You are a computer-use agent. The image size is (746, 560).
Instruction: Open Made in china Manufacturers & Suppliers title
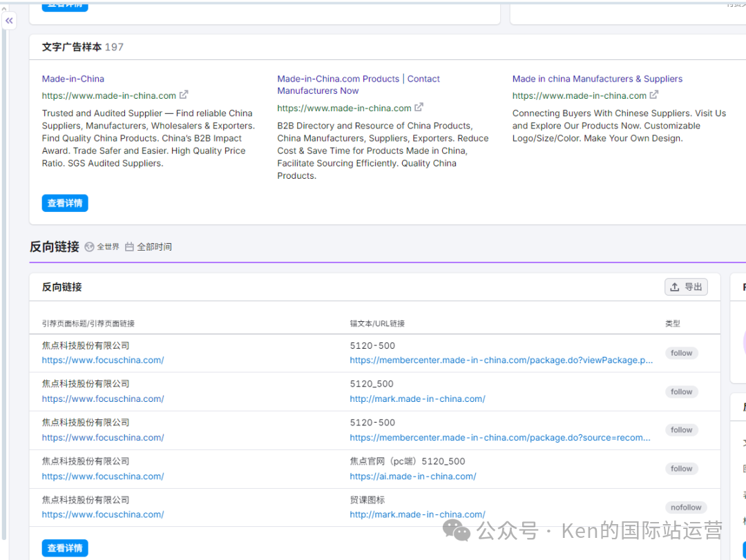tap(597, 79)
